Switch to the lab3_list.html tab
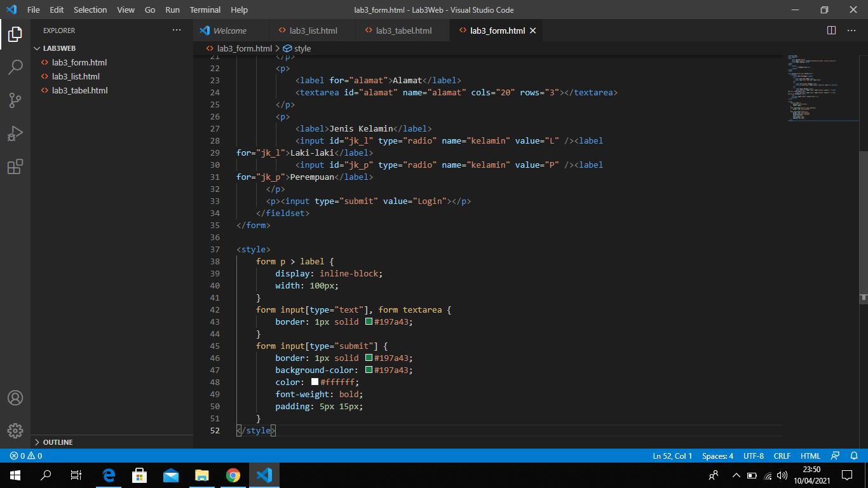The image size is (868, 488). [313, 30]
